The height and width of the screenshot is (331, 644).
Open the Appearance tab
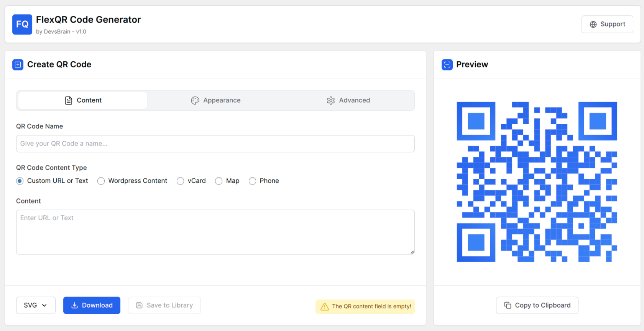(x=215, y=100)
